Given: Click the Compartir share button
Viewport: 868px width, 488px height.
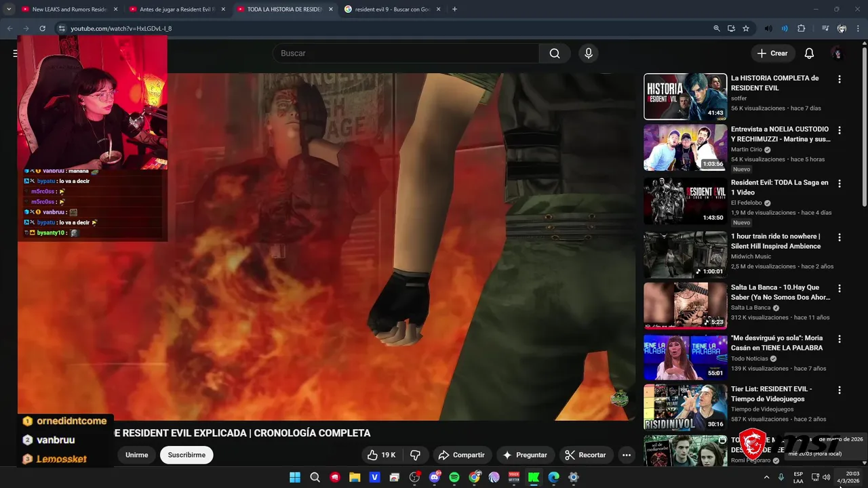Looking at the screenshot, I should [461, 455].
